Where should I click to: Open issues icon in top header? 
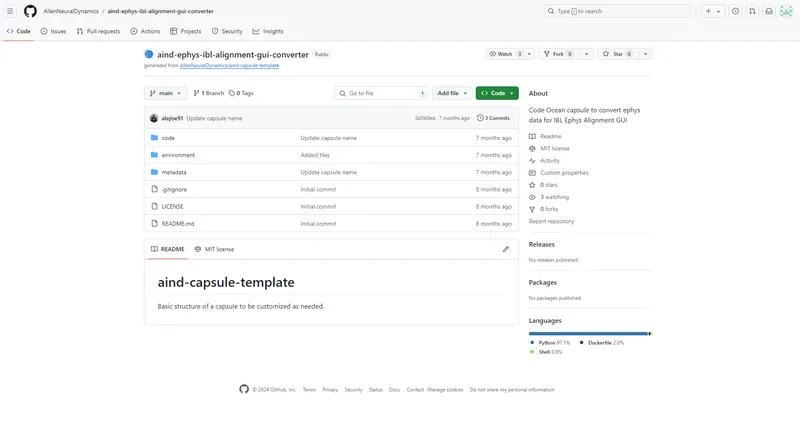pyautogui.click(x=735, y=11)
